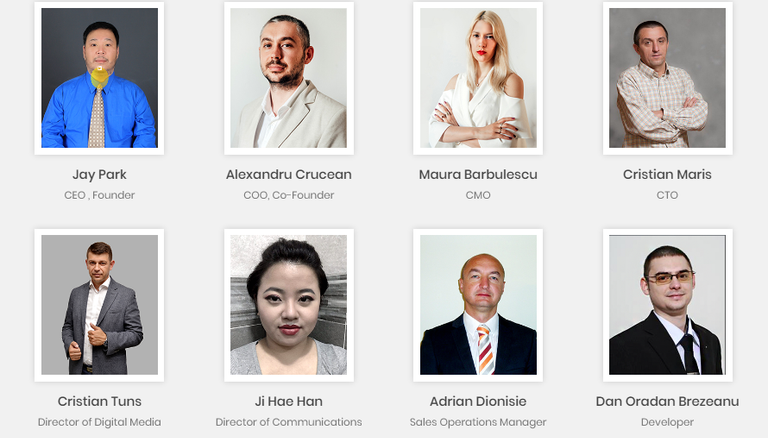Image resolution: width=768 pixels, height=438 pixels.
Task: Click Dan Oradan Brezeanu name text
Action: [667, 401]
